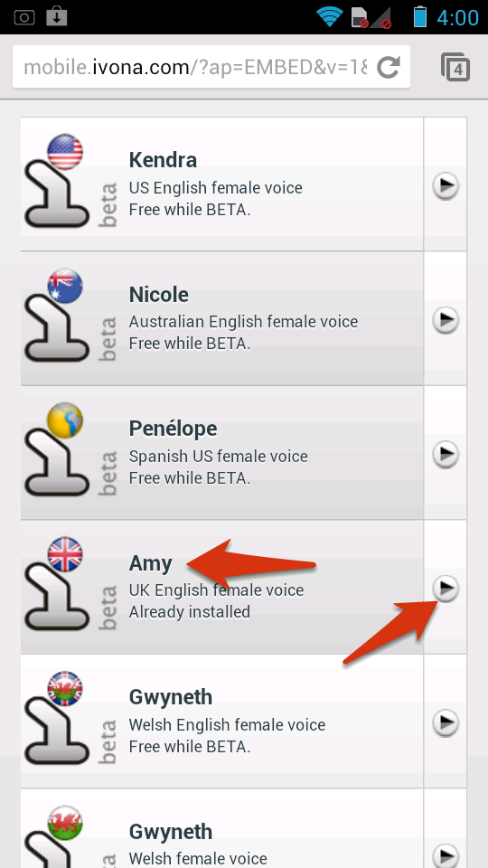Play the Kendra voice sample
This screenshot has height=868, width=488.
tap(446, 185)
